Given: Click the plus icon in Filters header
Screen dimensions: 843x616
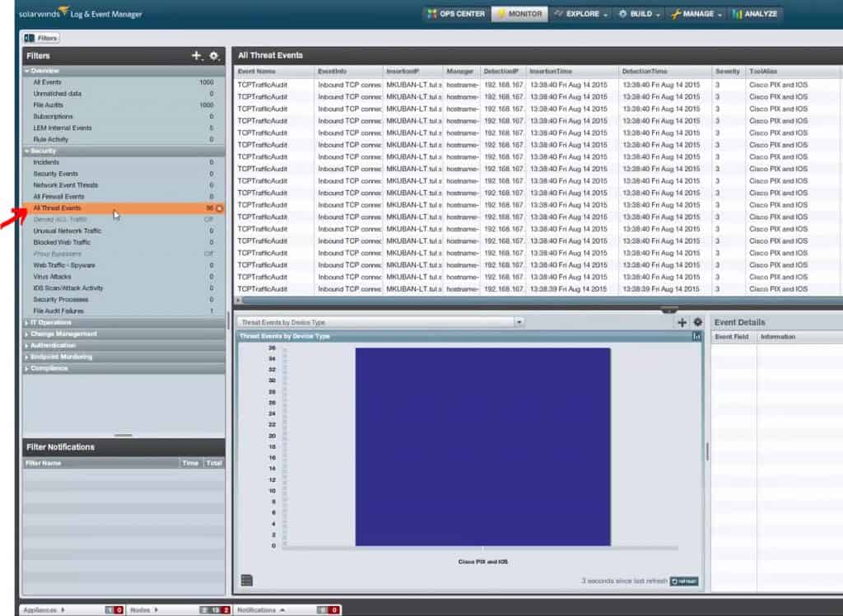Looking at the screenshot, I should click(x=196, y=55).
